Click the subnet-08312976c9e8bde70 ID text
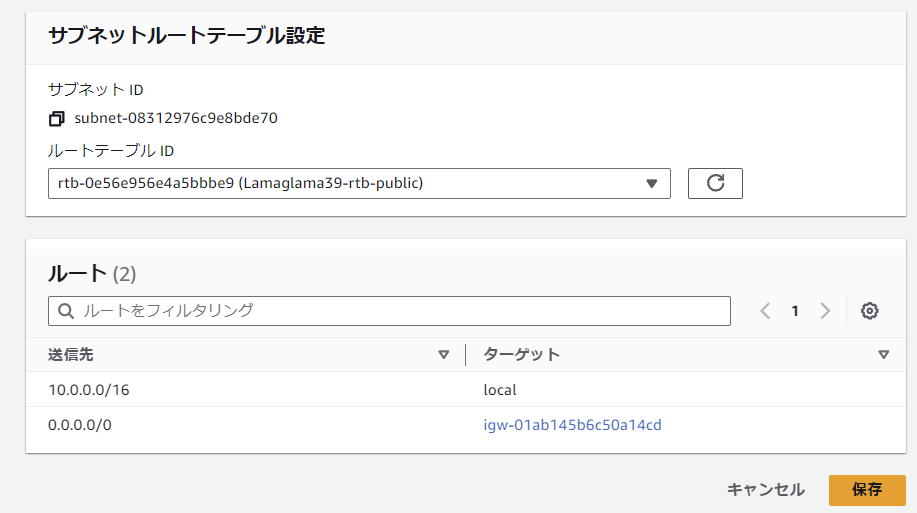 click(175, 118)
